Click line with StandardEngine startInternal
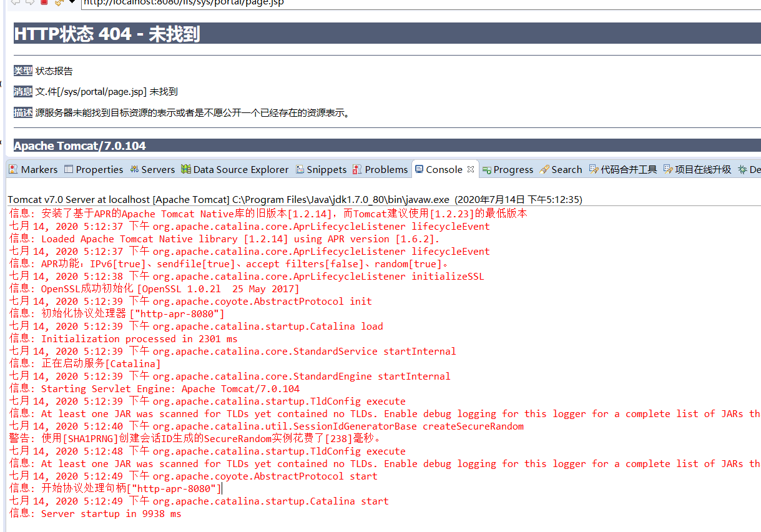The height and width of the screenshot is (532, 761). tap(230, 376)
